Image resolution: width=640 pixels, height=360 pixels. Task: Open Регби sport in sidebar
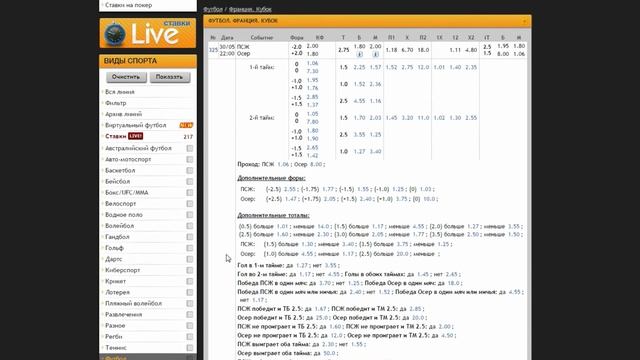point(113,336)
